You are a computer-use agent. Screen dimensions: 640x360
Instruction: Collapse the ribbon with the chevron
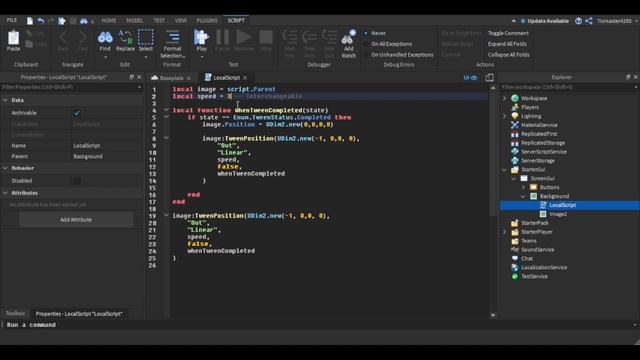[x=513, y=21]
